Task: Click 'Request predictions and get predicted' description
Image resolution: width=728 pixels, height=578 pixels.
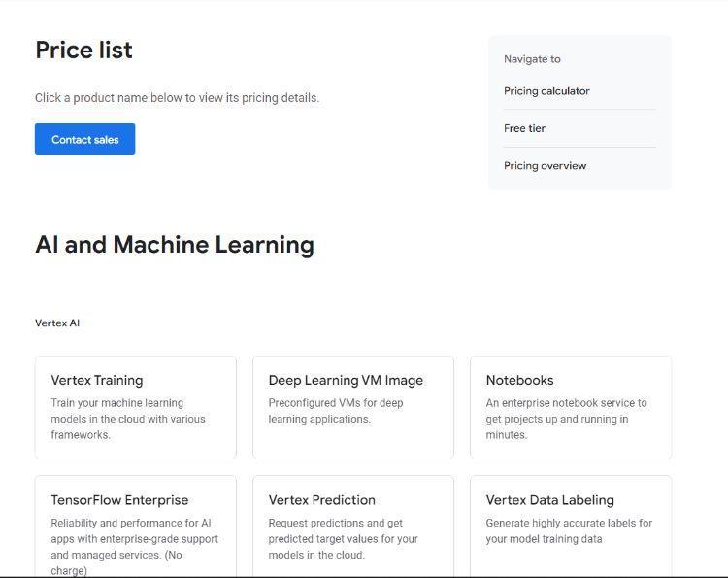Action: (x=343, y=538)
